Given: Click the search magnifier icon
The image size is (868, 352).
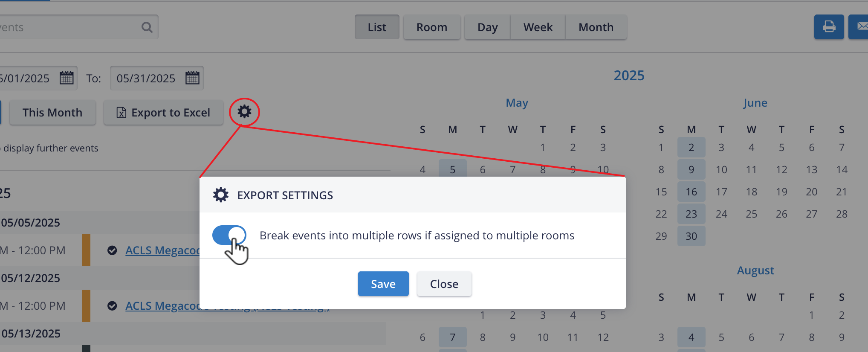Looking at the screenshot, I should (x=147, y=27).
